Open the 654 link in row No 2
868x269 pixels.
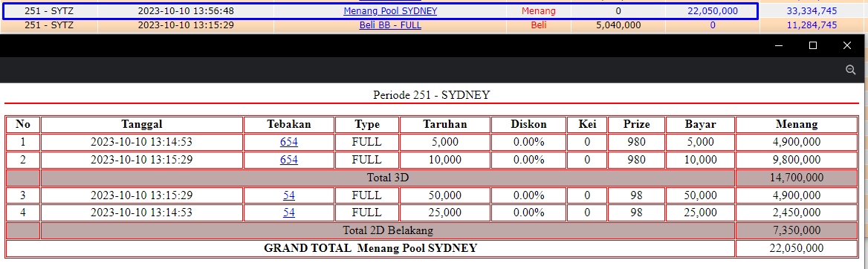[289, 160]
